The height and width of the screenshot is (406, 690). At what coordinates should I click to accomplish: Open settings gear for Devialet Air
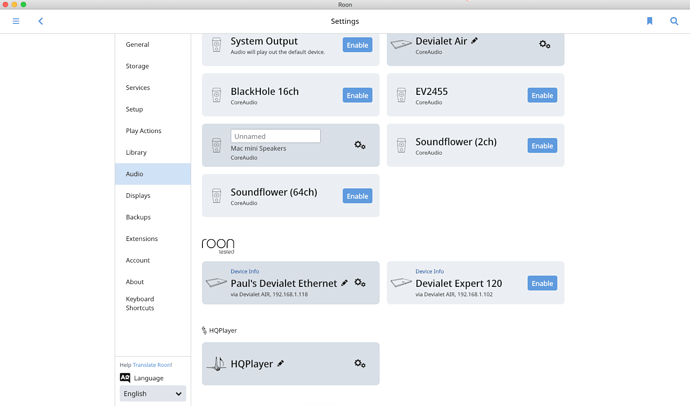[545, 44]
